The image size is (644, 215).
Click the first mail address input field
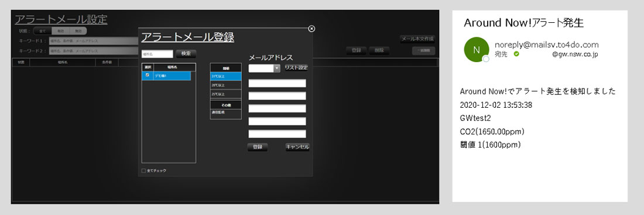tap(278, 83)
